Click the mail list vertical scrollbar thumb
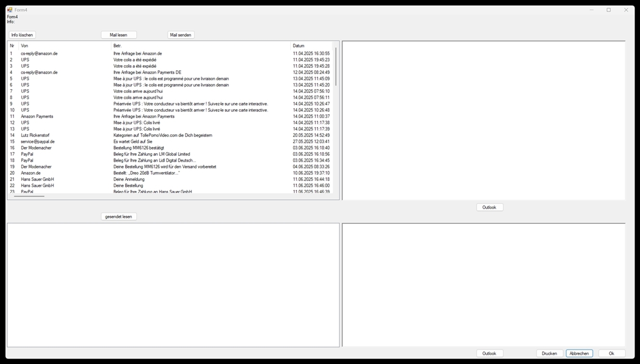This screenshot has width=640, height=364. [336, 66]
